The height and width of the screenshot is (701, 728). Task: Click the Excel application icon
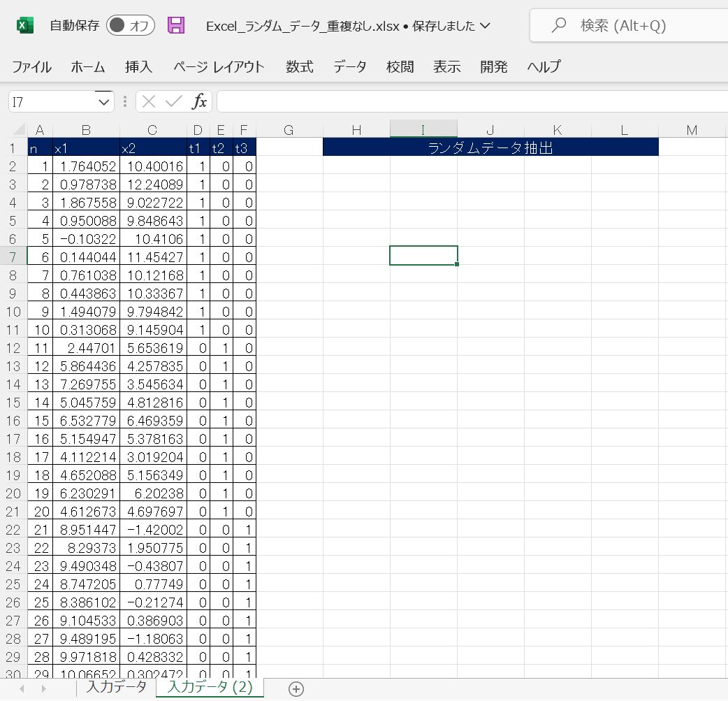pos(25,25)
